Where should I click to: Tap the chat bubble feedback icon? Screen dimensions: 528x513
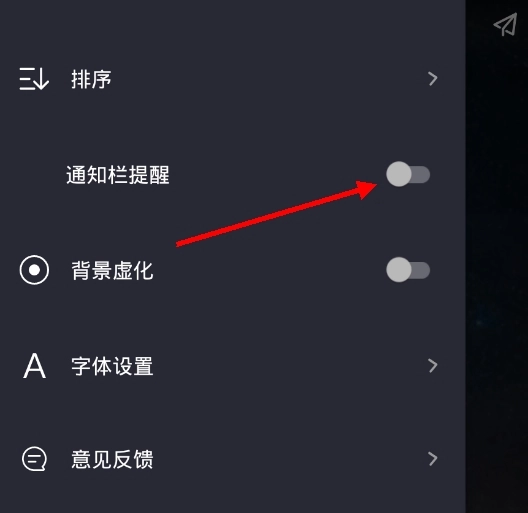click(x=34, y=459)
